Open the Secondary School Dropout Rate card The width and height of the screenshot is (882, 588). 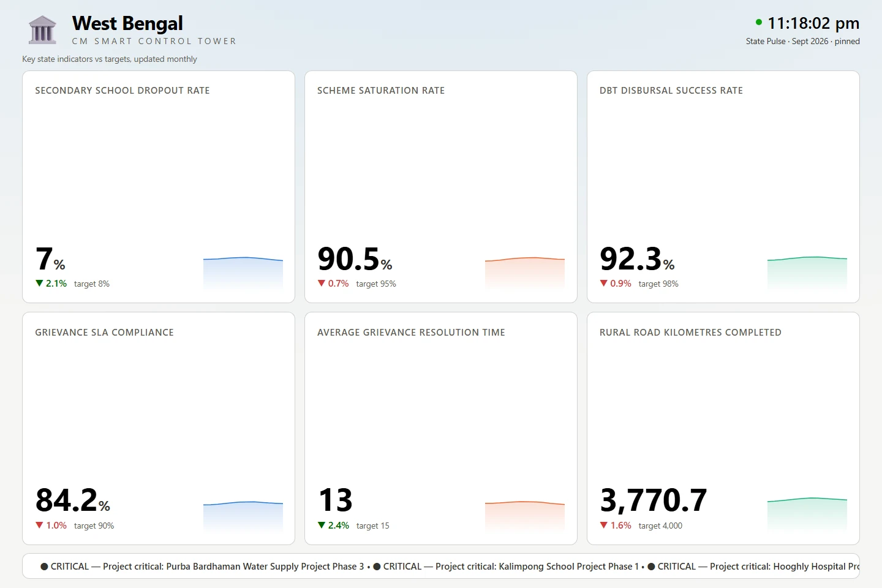click(x=159, y=187)
